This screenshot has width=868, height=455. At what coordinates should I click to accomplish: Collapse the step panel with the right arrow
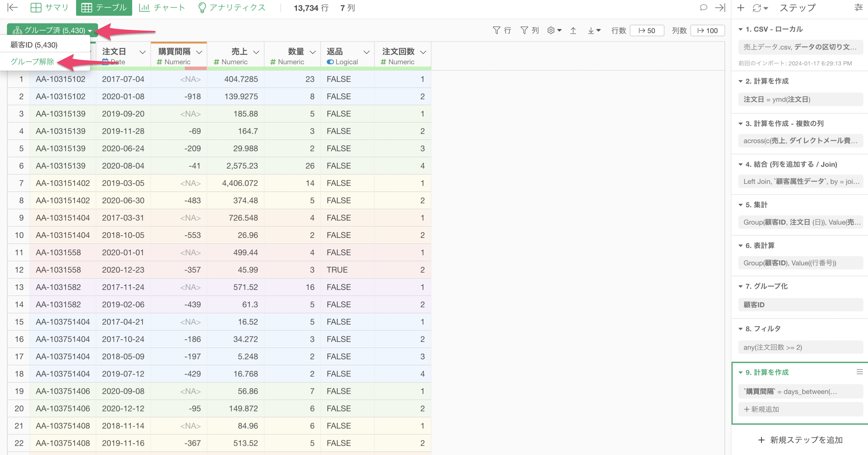click(x=720, y=8)
